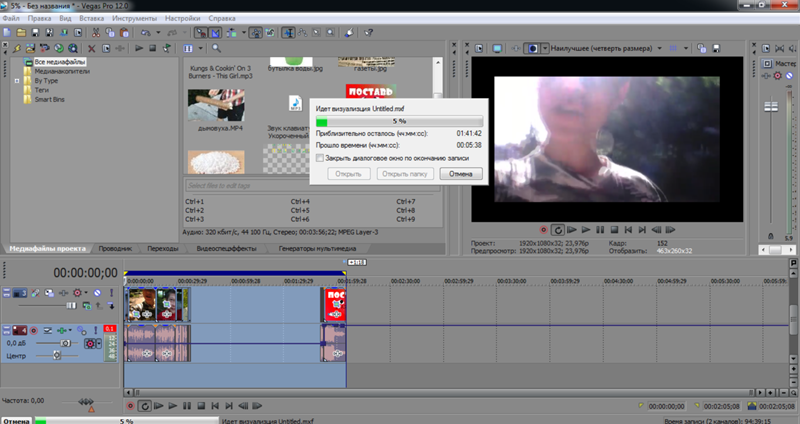Image resolution: width=800 pixels, height=424 pixels.
Task: Click the Открыть button in render dialog
Action: click(348, 174)
